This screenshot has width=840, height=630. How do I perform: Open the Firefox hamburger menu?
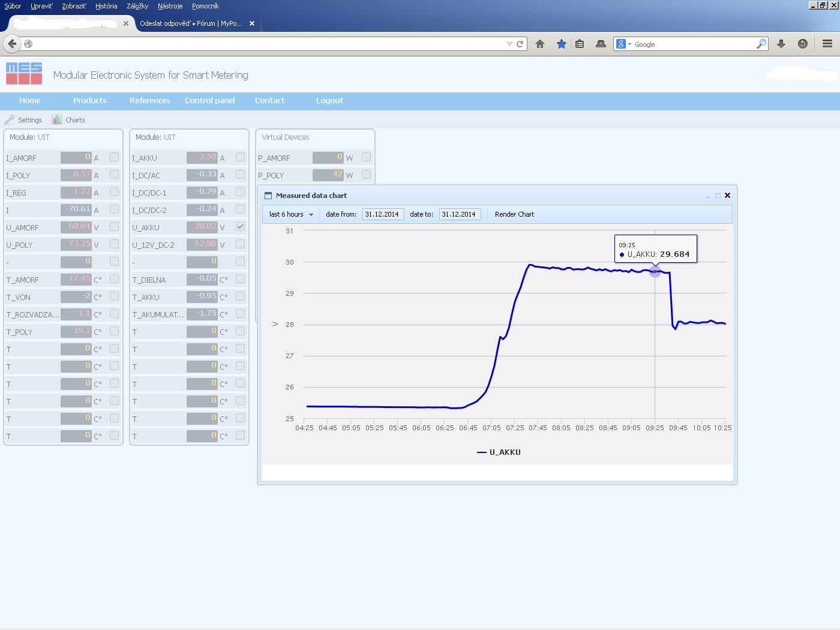tap(827, 44)
